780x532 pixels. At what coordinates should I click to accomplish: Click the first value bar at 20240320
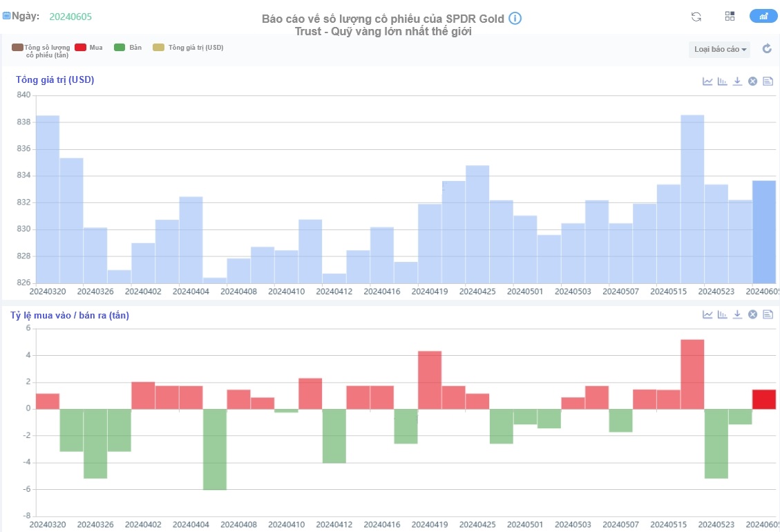(48, 200)
